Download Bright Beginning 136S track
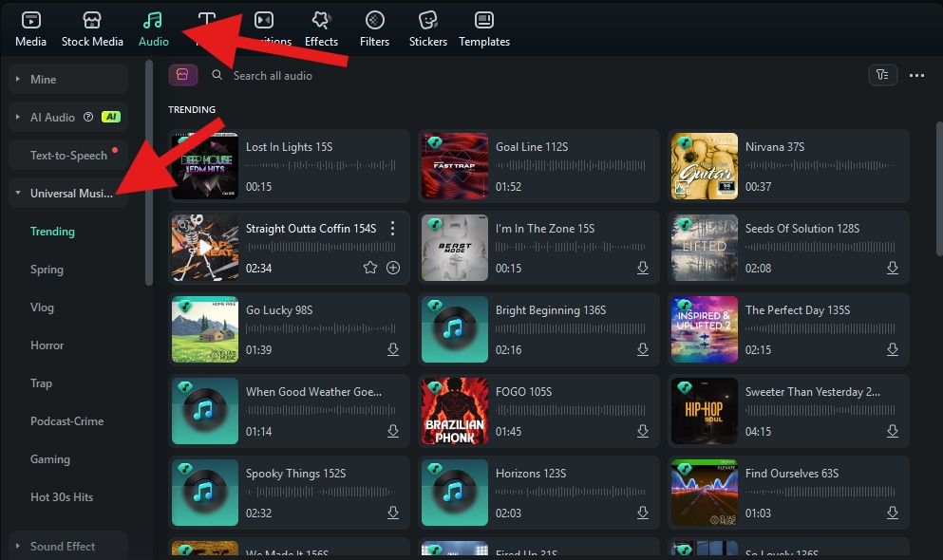943x560 pixels. coord(643,349)
